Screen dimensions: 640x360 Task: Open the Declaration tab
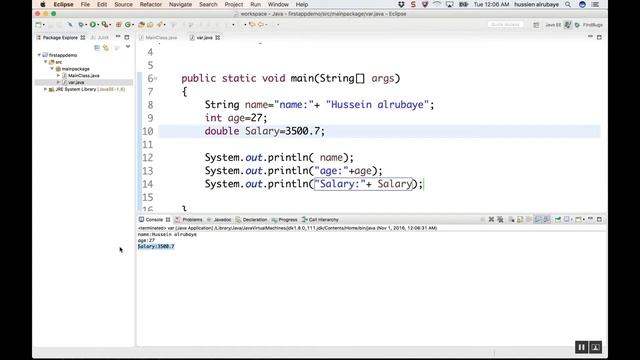coord(251,220)
